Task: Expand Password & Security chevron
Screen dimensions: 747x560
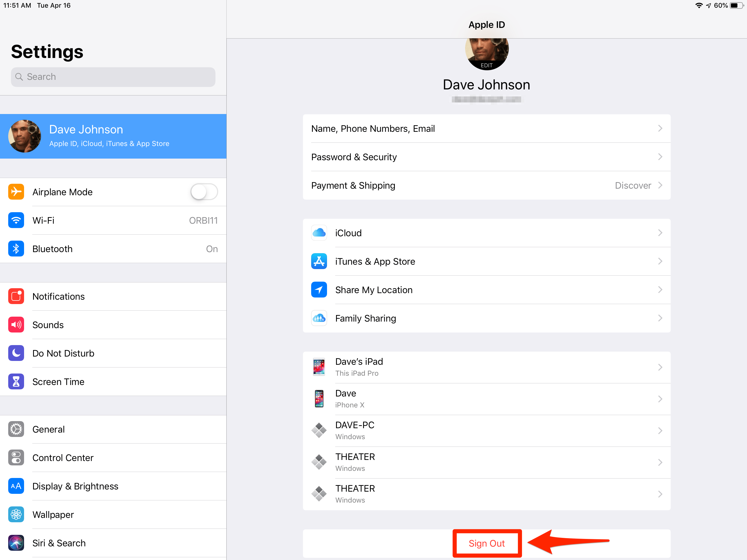Action: coord(660,157)
